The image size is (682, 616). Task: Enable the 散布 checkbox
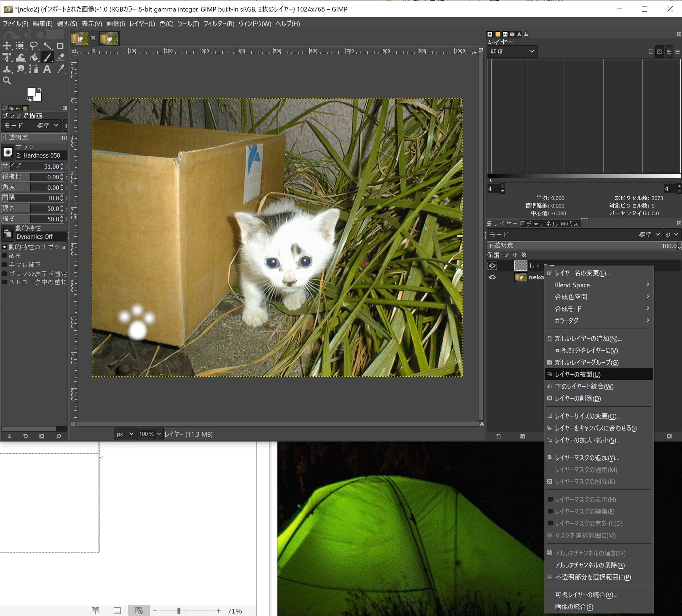tap(5, 256)
